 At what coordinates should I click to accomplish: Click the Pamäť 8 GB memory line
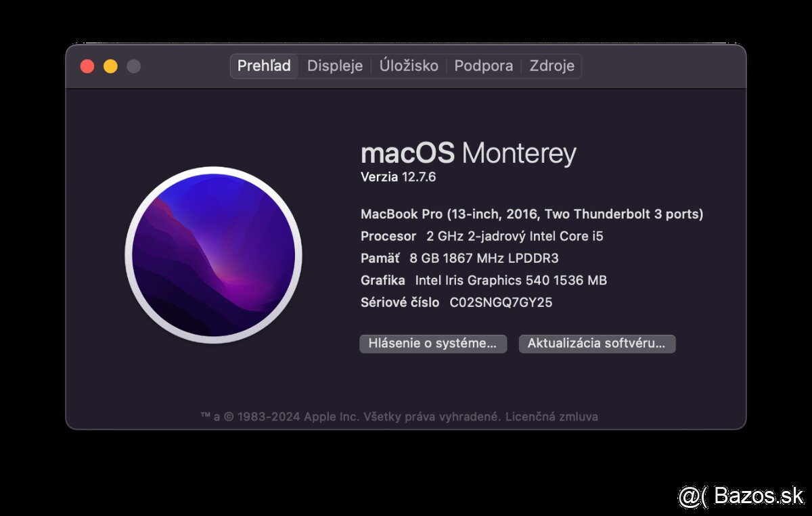(x=460, y=258)
